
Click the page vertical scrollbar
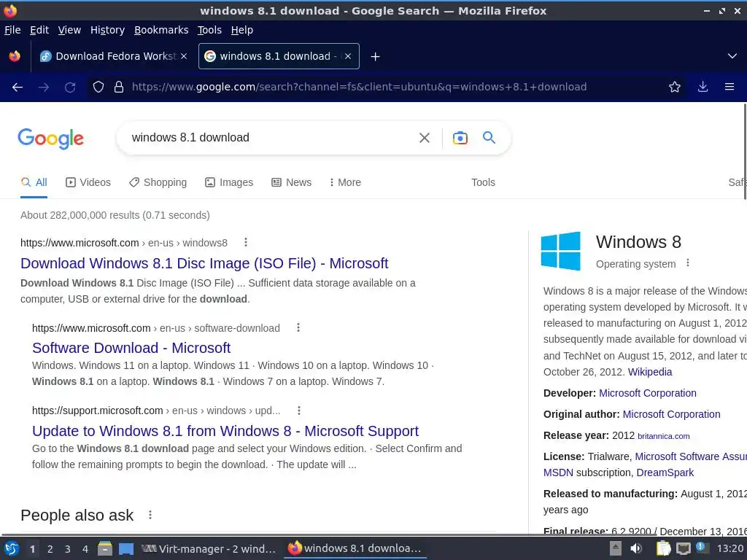744,152
